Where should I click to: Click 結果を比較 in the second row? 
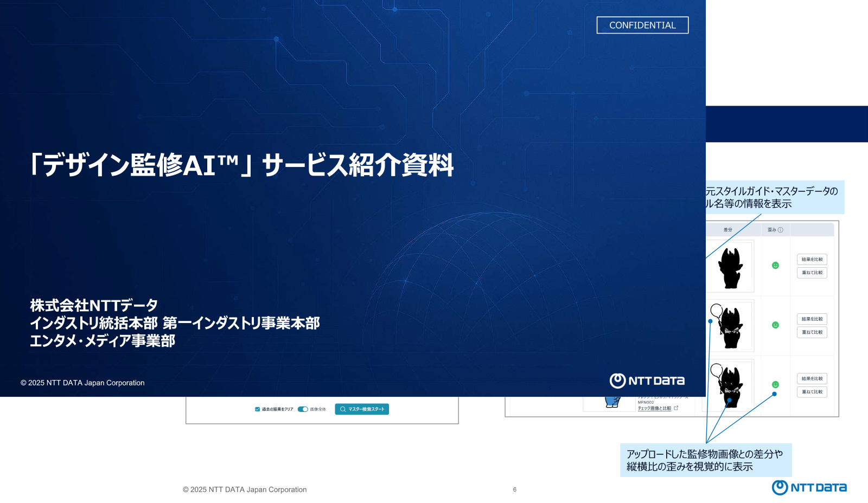click(x=812, y=319)
